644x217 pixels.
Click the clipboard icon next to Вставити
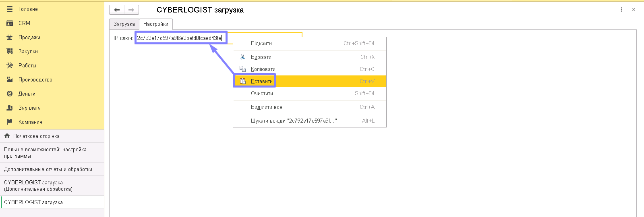click(242, 81)
